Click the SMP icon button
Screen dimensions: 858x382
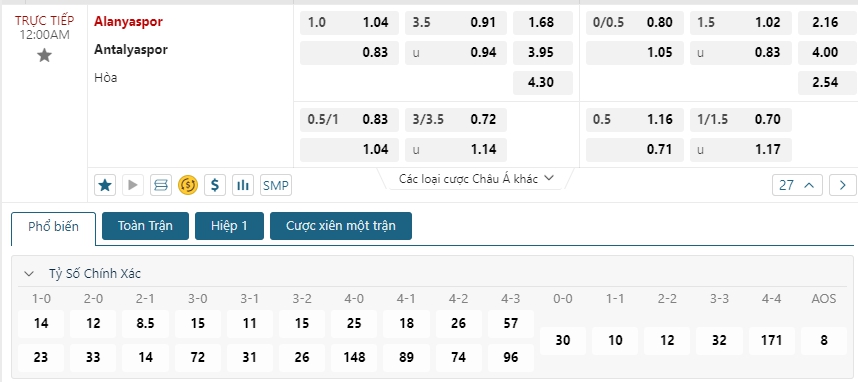click(276, 186)
